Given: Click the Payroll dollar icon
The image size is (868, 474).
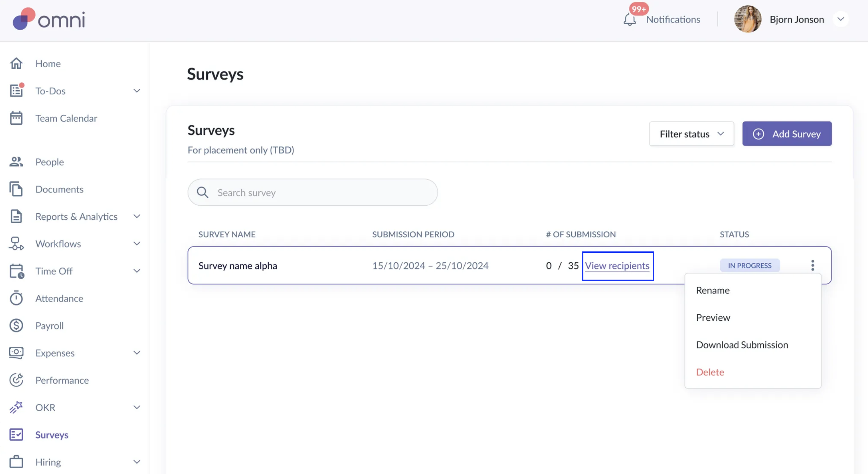Looking at the screenshot, I should (16, 326).
